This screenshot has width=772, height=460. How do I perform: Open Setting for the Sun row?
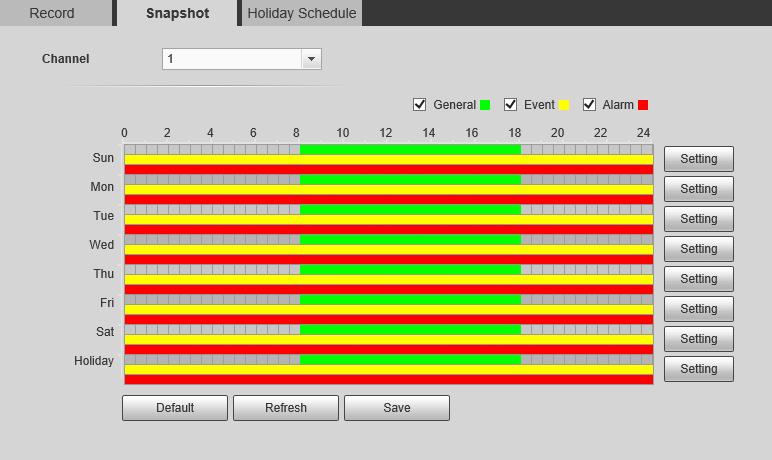tap(699, 159)
